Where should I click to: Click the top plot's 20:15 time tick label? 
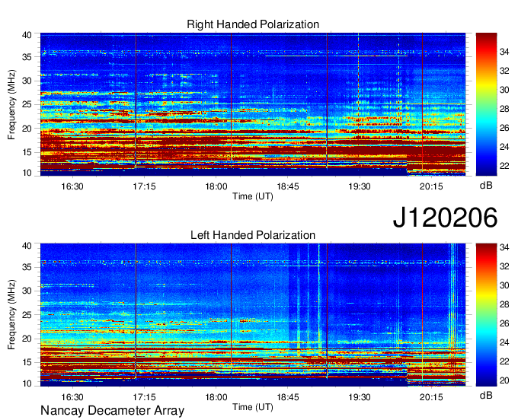point(431,186)
